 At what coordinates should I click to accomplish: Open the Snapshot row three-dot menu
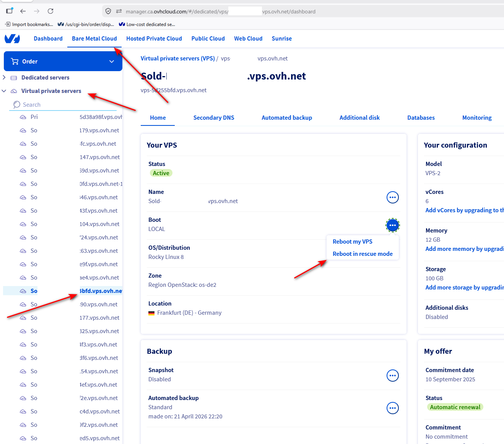(x=393, y=376)
